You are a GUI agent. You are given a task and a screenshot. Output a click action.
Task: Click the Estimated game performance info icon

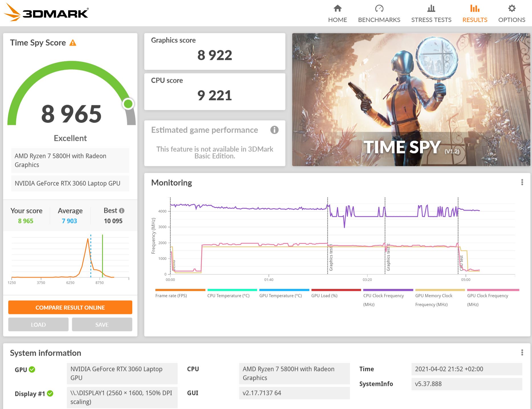click(x=274, y=130)
